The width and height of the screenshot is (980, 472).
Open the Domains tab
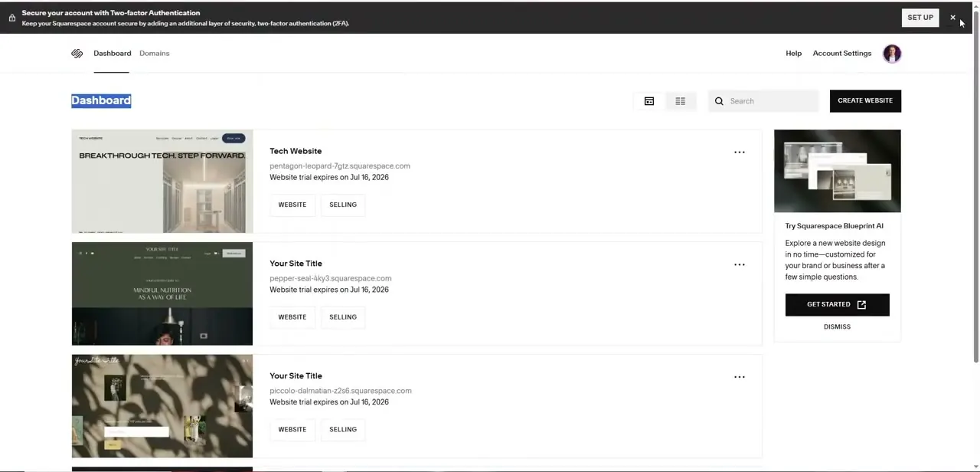pos(155,54)
